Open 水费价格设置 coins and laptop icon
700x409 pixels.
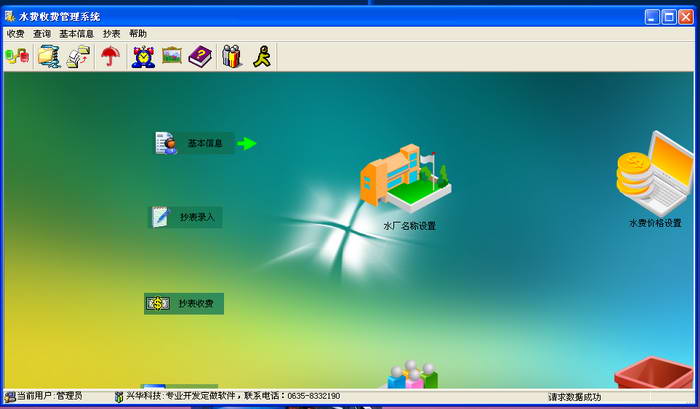pos(655,173)
